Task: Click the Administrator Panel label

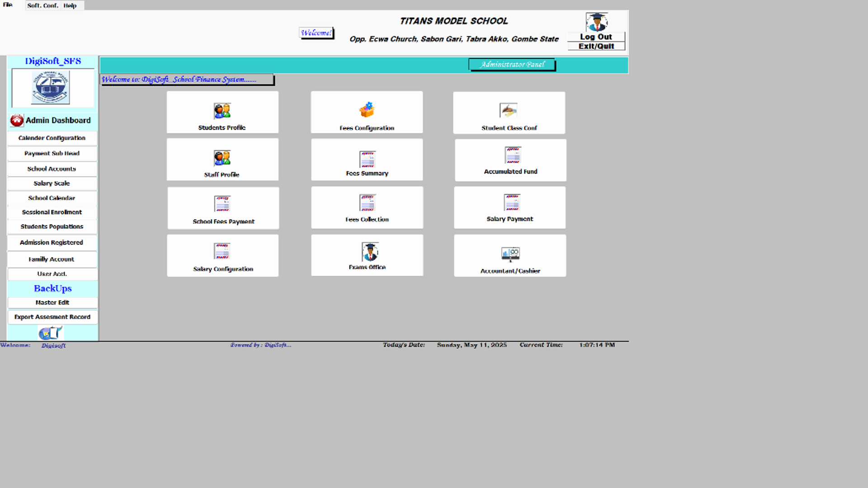Action: pos(512,65)
